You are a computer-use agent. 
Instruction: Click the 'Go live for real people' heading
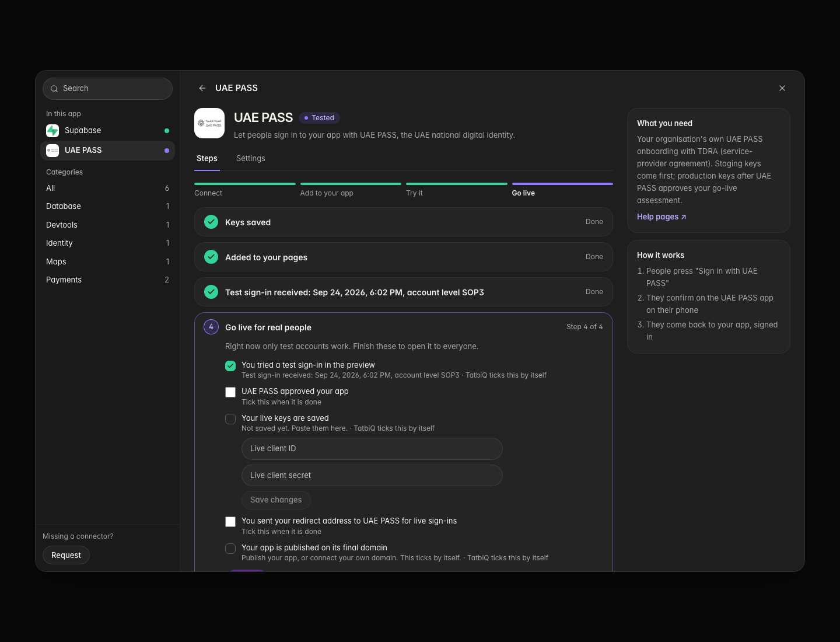(x=268, y=327)
